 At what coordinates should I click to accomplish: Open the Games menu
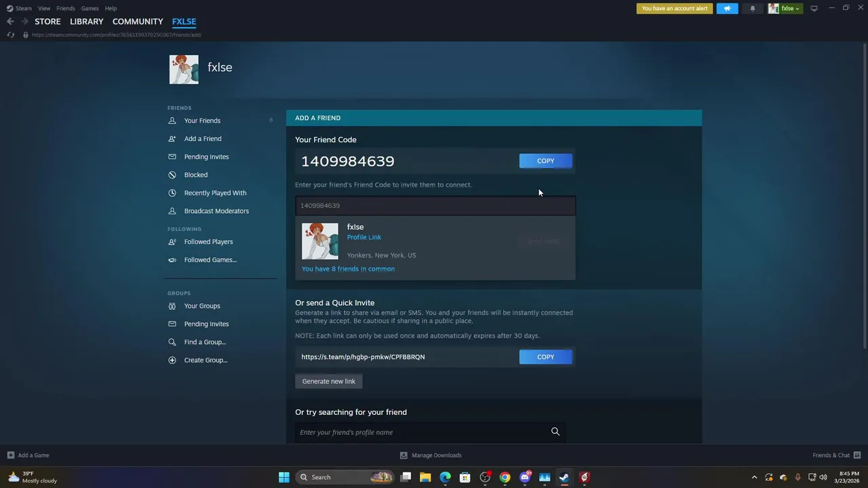(x=90, y=8)
